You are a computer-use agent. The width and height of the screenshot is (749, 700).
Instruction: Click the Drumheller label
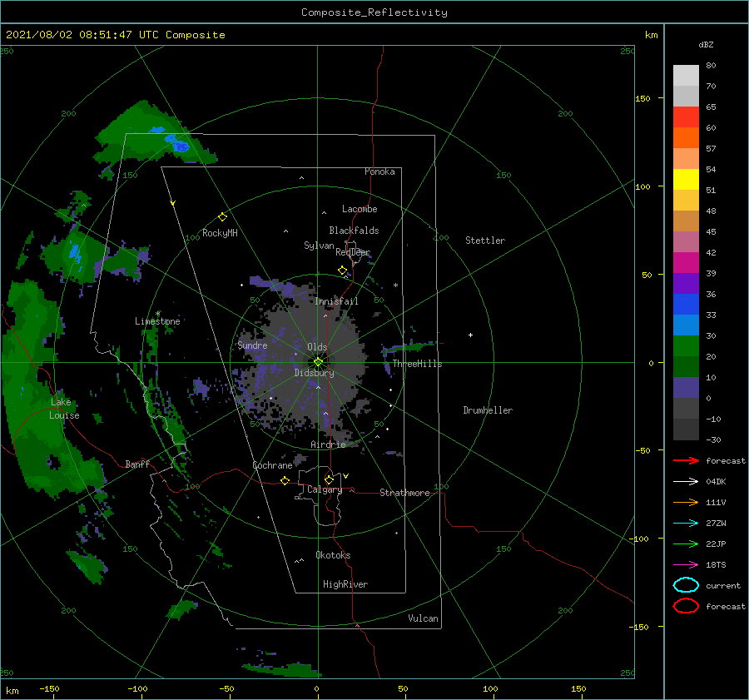(488, 410)
